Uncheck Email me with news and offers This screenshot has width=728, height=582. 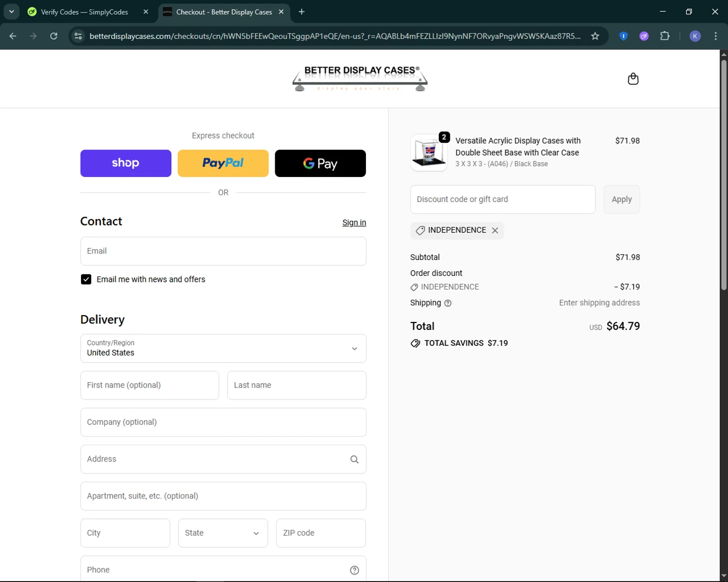point(86,279)
